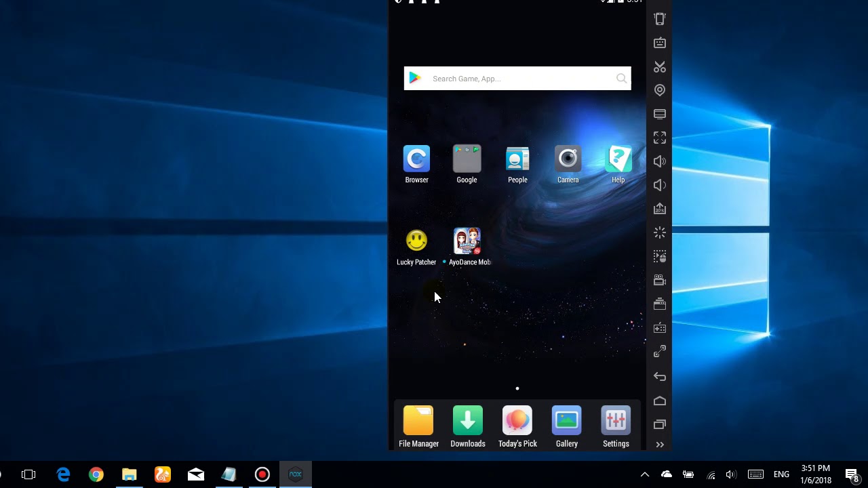Click the red record app in taskbar
Viewport: 868px width, 488px height.
pyautogui.click(x=262, y=474)
